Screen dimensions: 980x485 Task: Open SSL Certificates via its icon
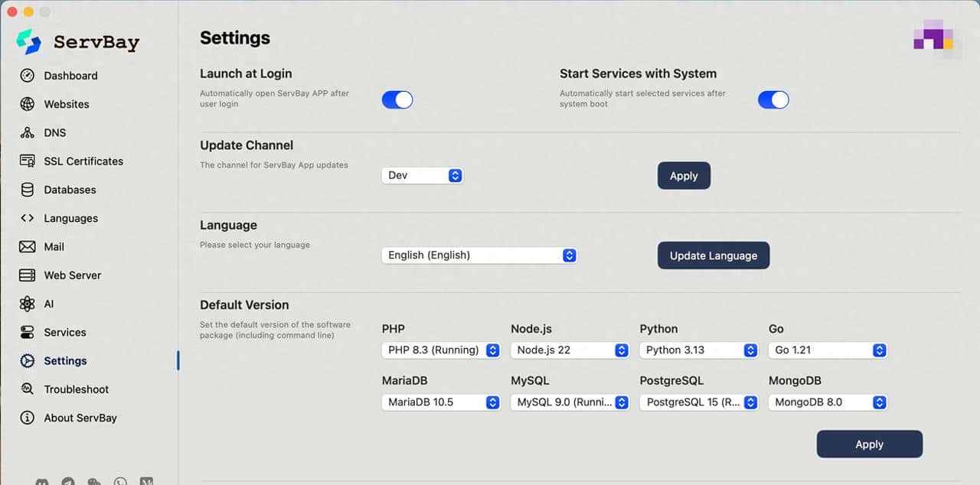click(28, 161)
